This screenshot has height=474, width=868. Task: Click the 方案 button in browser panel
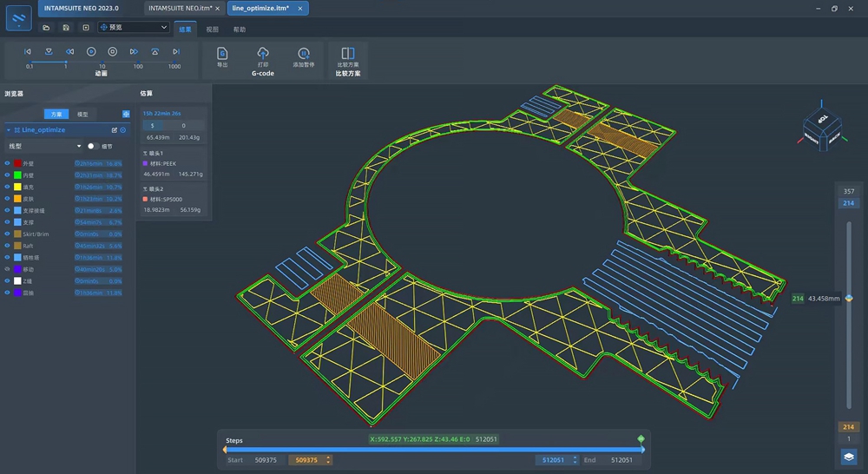click(x=56, y=114)
